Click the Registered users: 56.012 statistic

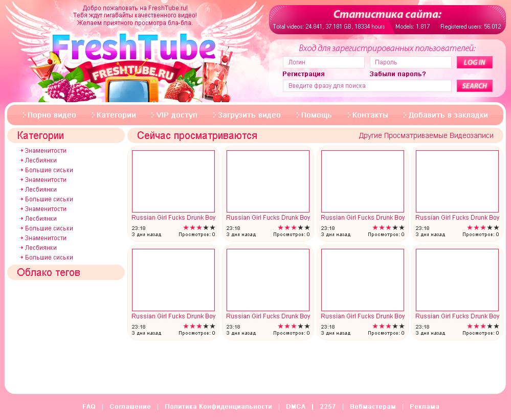coord(471,27)
